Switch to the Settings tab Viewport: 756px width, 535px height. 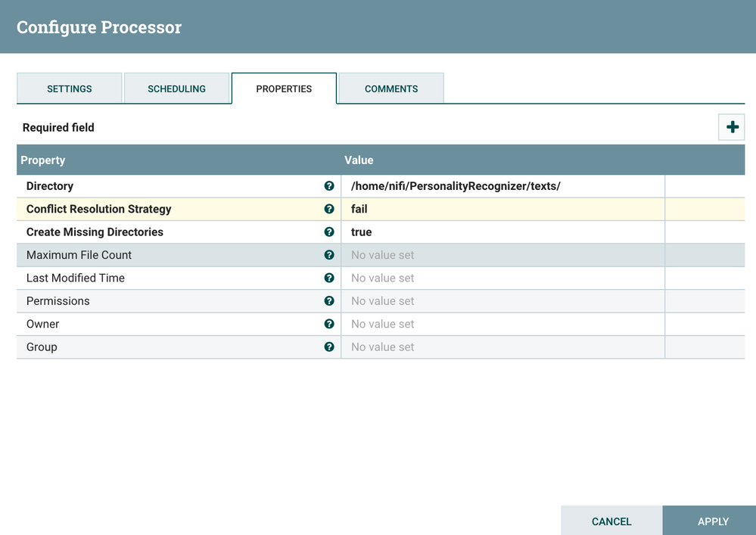coord(70,89)
